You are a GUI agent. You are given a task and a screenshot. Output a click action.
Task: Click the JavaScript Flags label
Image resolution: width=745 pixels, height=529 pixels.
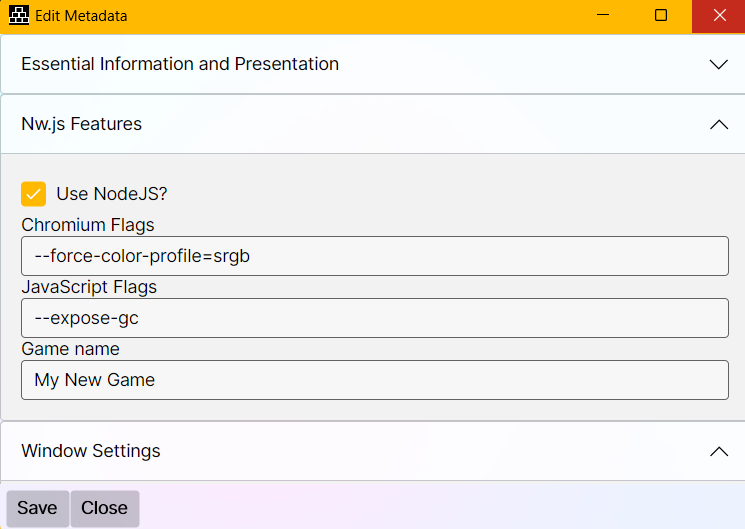coord(89,287)
